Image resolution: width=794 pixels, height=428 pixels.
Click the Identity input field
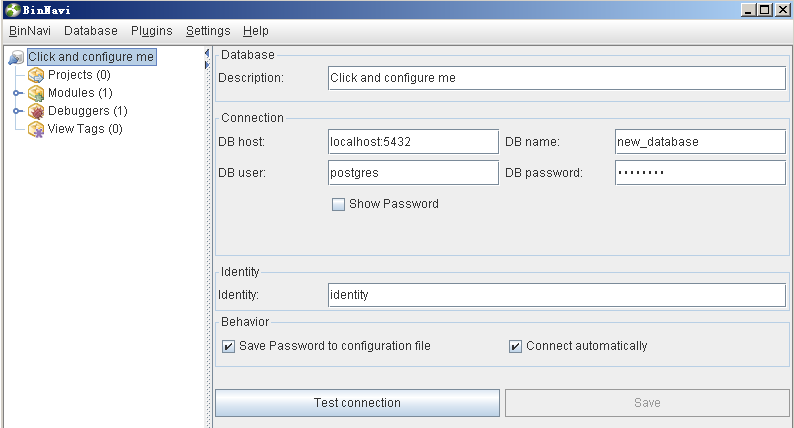[x=557, y=295]
